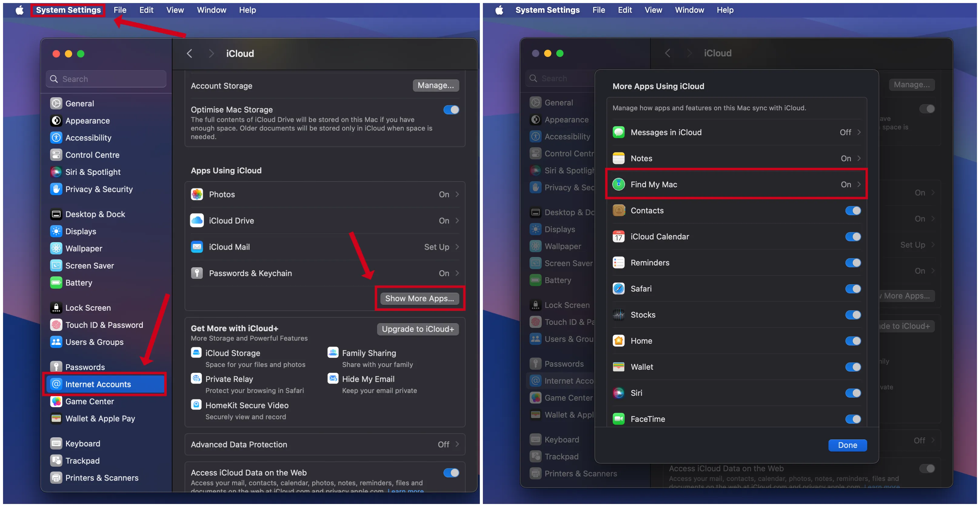Viewport: 980px width, 507px height.
Task: Open Advanced Data Protection details
Action: [325, 444]
